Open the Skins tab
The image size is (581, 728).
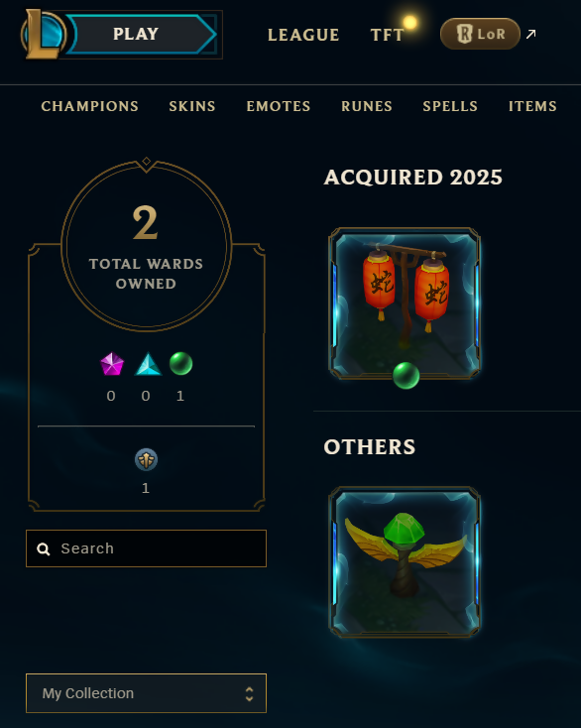tap(192, 106)
